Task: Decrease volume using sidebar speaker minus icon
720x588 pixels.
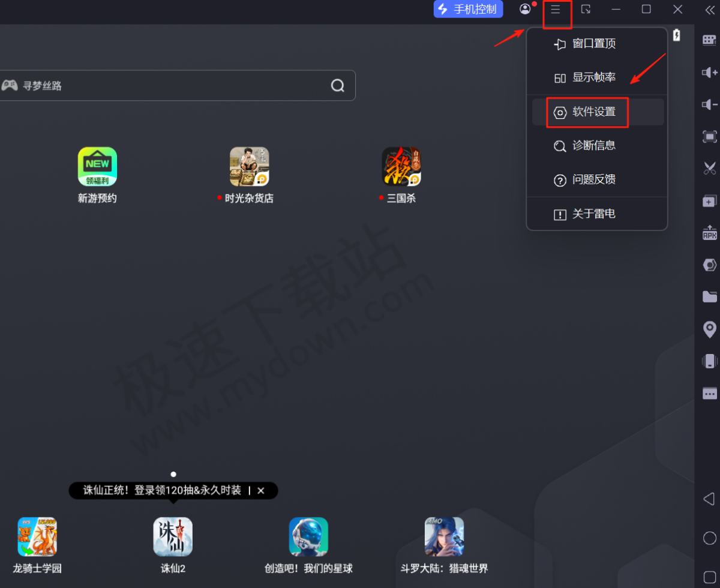Action: [709, 105]
